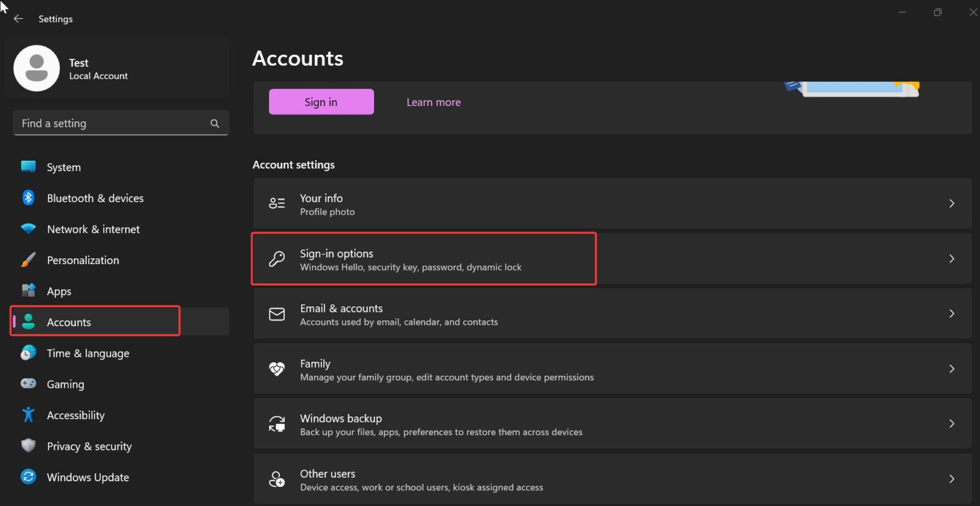Image resolution: width=980 pixels, height=506 pixels.
Task: Click the Windows Update icon
Action: pos(29,477)
